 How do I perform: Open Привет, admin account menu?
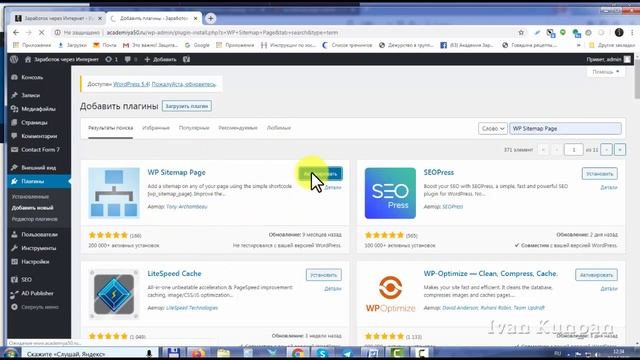pos(608,60)
